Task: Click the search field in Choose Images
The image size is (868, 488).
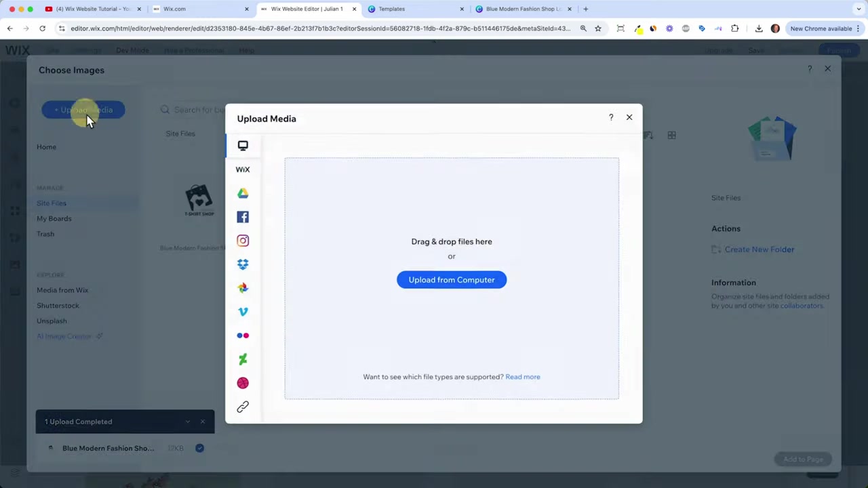Action: [193, 110]
